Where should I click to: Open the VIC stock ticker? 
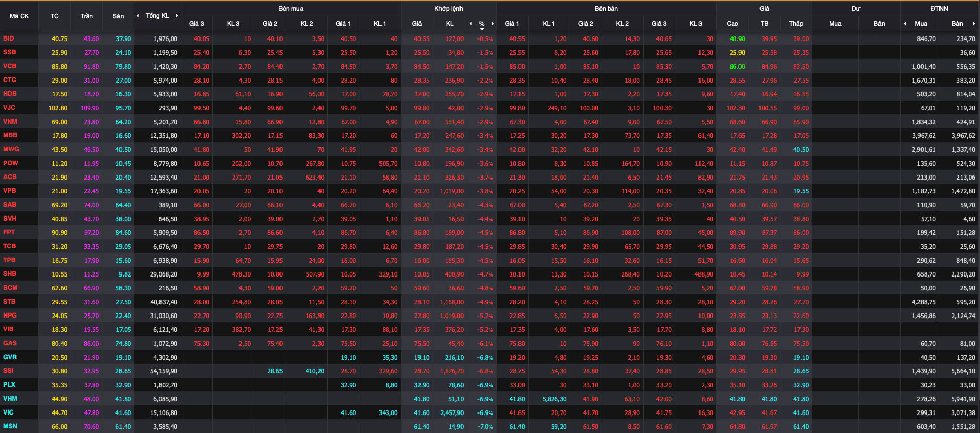pos(8,412)
